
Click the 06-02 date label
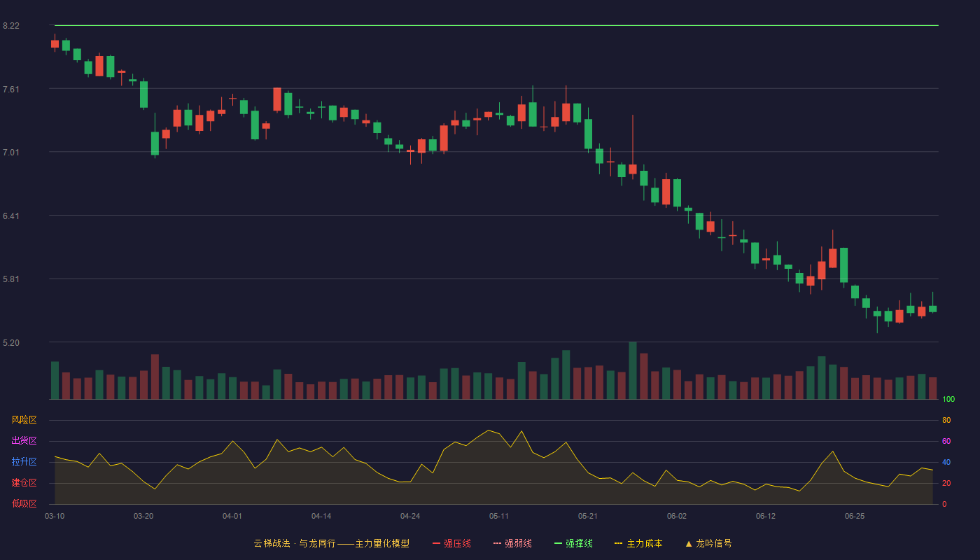coord(677,516)
